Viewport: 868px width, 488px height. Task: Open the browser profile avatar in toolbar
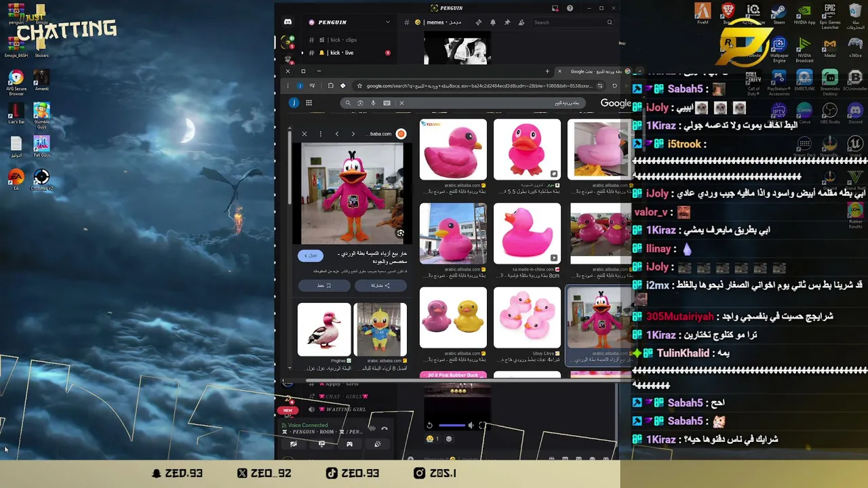point(300,86)
